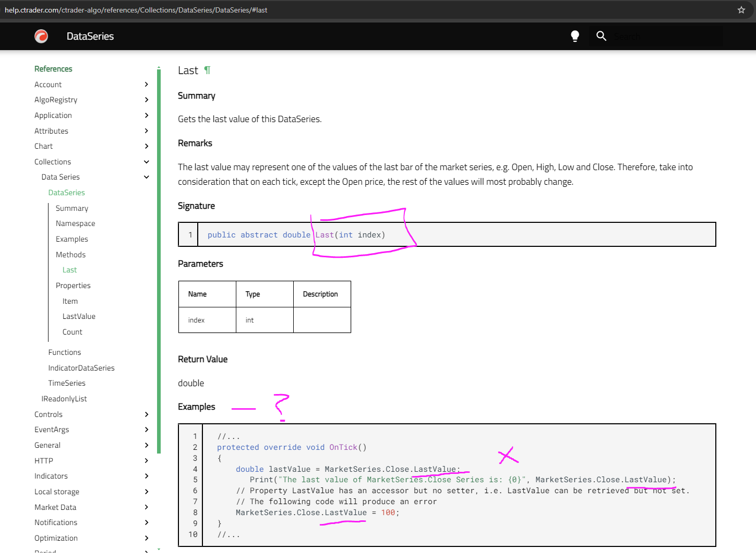The height and width of the screenshot is (560, 756).
Task: Collapse the Collections section chevron
Action: pos(146,162)
